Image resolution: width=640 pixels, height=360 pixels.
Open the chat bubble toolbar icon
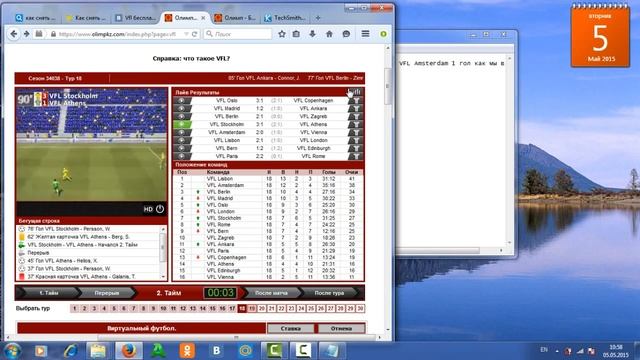346,34
